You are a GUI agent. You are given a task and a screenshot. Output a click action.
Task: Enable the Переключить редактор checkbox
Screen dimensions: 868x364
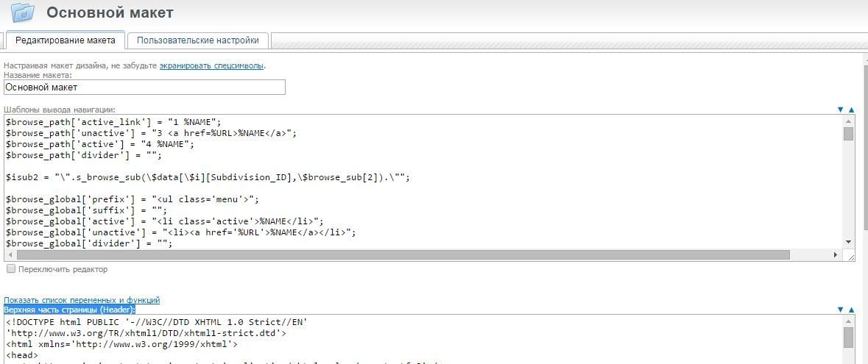10,269
